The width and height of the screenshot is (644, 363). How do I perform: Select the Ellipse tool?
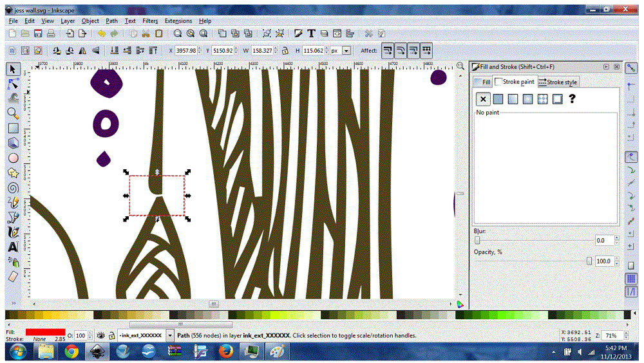coord(13,158)
